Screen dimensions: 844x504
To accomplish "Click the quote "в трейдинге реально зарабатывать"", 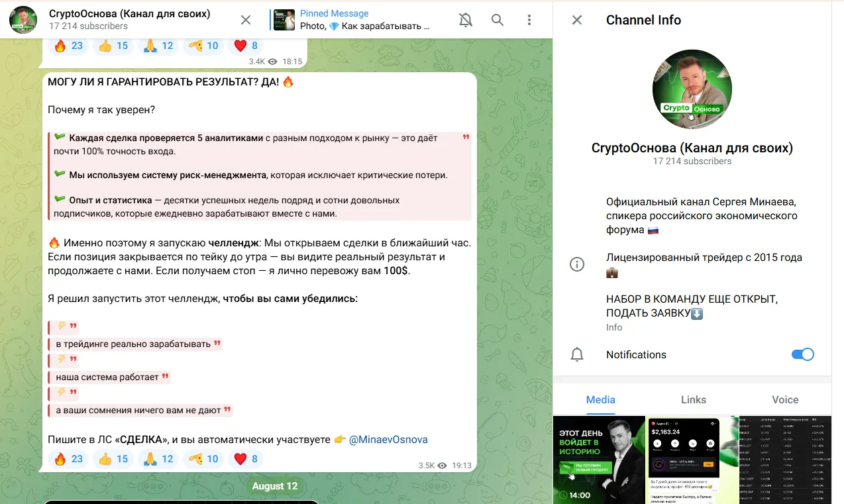I will [135, 344].
